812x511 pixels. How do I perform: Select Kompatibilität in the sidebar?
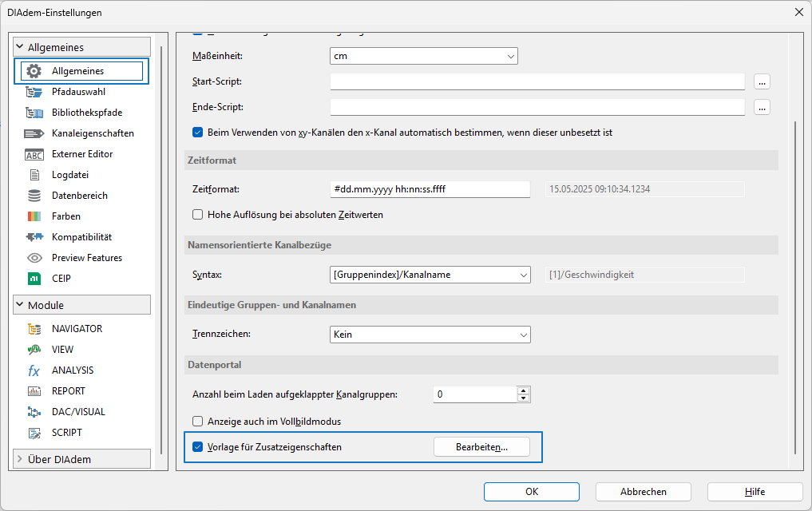tap(81, 236)
